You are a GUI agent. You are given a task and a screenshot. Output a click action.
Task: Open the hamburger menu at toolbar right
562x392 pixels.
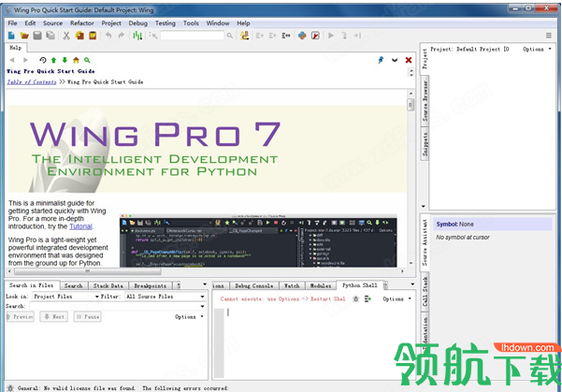[549, 36]
